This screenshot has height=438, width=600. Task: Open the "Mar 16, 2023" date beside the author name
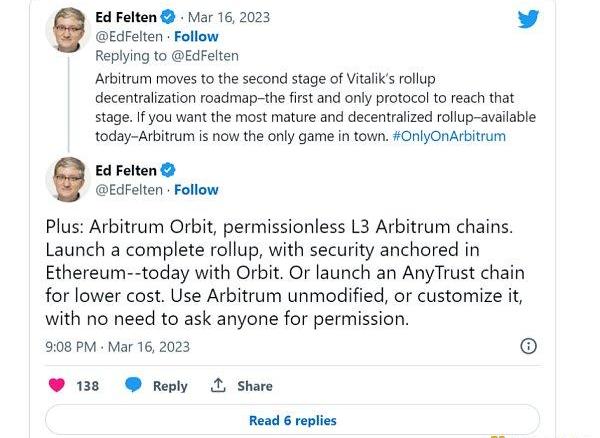click(230, 17)
